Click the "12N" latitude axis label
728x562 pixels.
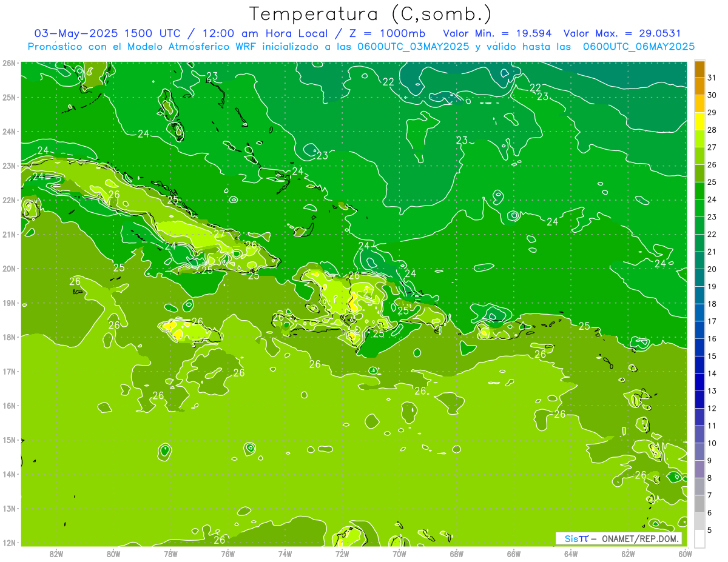(8, 543)
